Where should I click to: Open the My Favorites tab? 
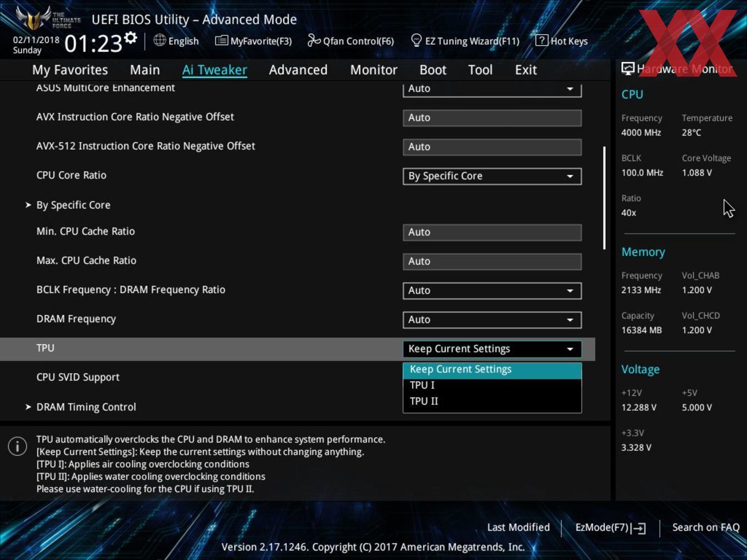pos(70,70)
